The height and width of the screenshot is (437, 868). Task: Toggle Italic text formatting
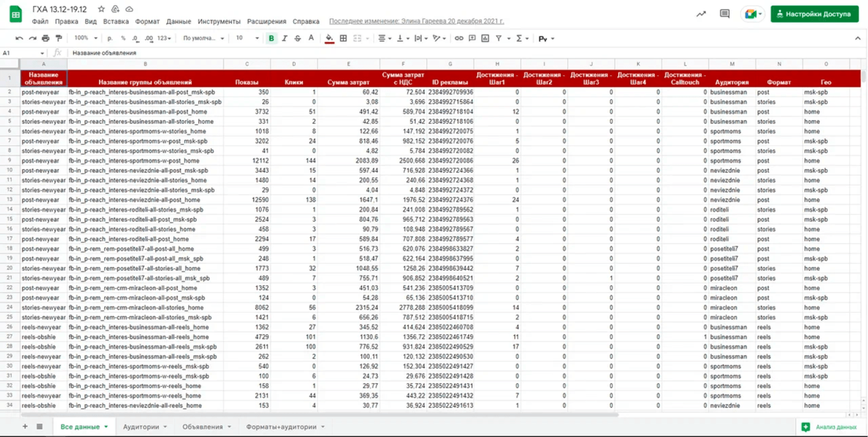(x=284, y=38)
